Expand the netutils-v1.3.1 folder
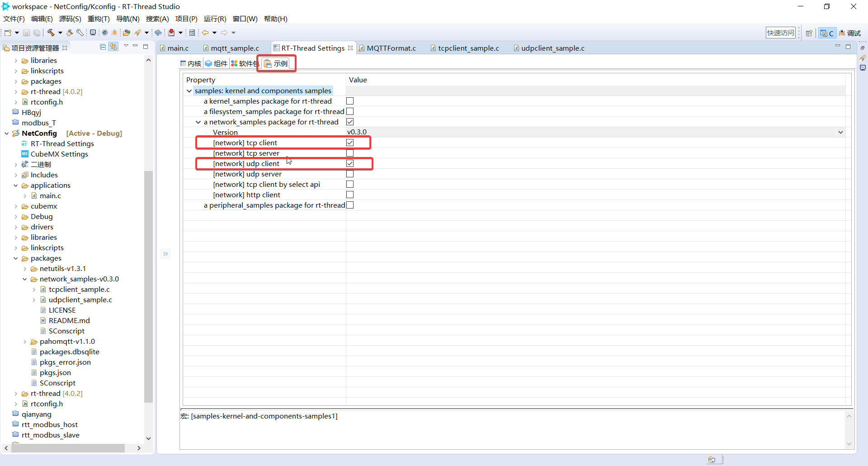 click(x=25, y=269)
